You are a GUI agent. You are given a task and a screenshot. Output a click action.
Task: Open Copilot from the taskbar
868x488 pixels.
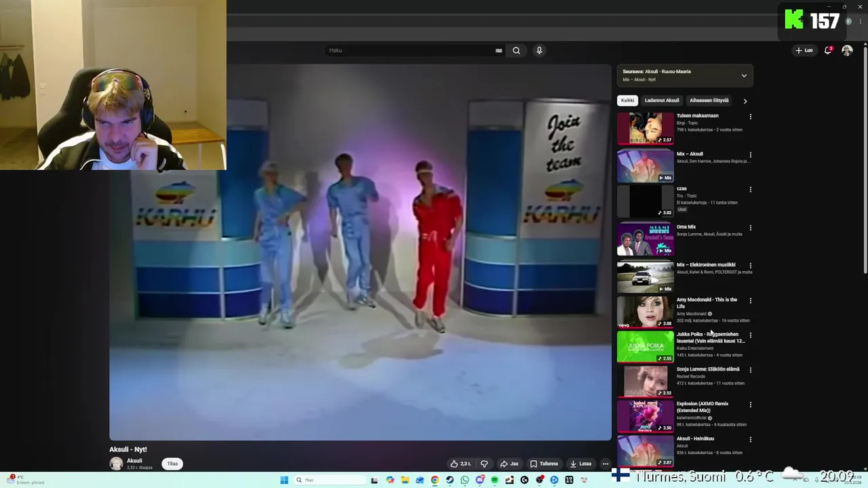[x=390, y=480]
